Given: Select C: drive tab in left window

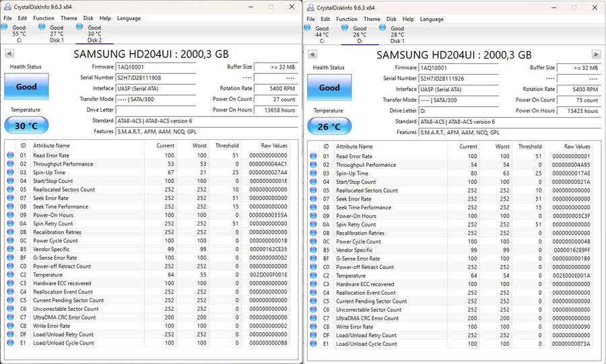Looking at the screenshot, I should click(19, 34).
